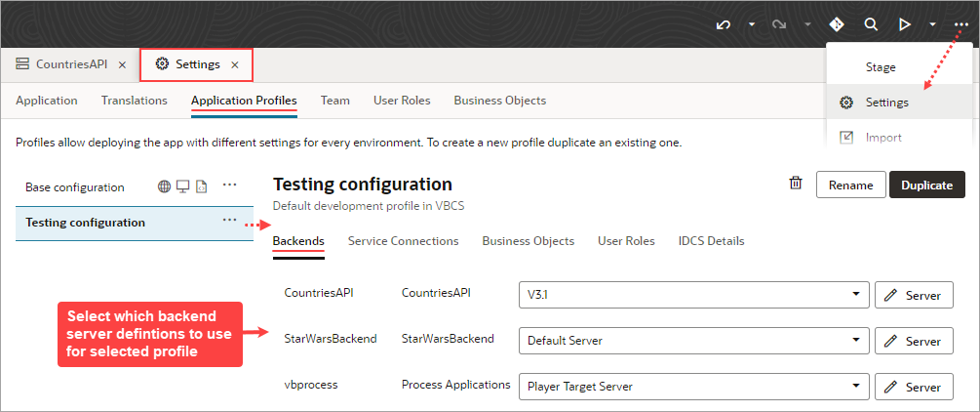Click the Undo arrow icon
This screenshot has height=412, width=980.
pos(724,25)
